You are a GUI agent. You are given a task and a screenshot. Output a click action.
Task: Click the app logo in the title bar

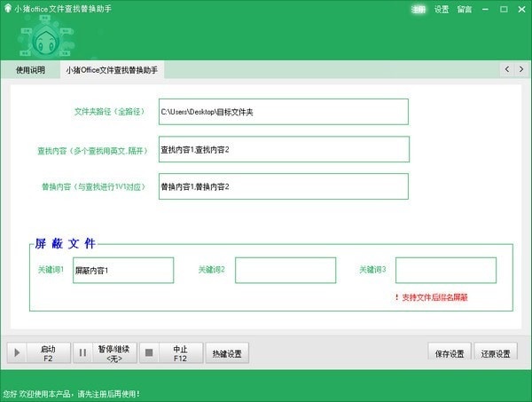tap(8, 8)
